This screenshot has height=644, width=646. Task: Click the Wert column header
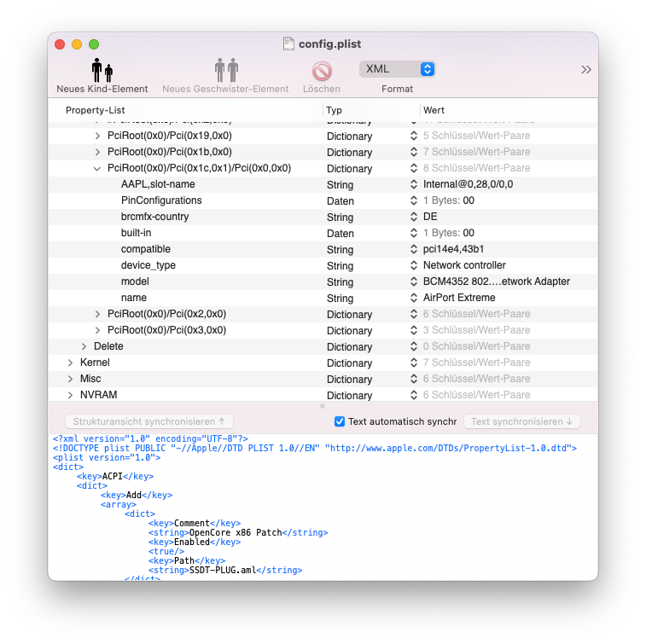tap(434, 110)
